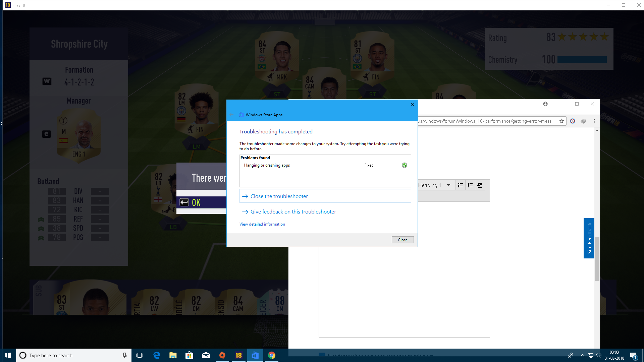Select the ST 84 player card in FIFA

(277, 57)
